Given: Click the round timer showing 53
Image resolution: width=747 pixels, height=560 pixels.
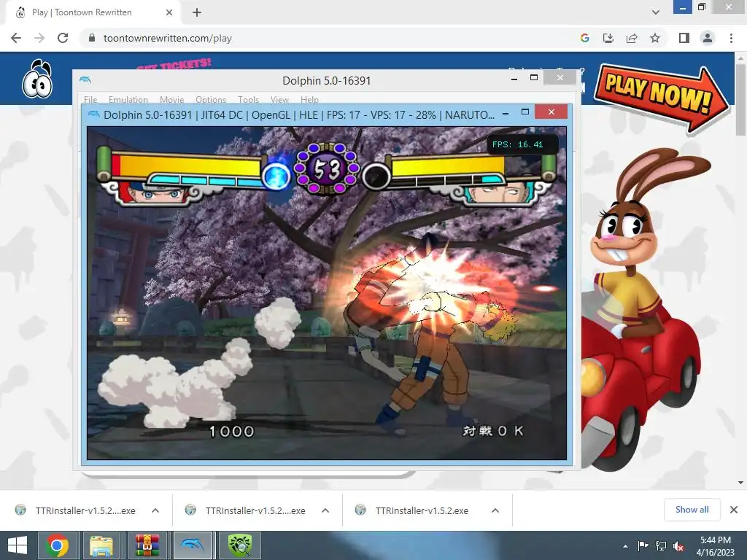Looking at the screenshot, I should (327, 168).
